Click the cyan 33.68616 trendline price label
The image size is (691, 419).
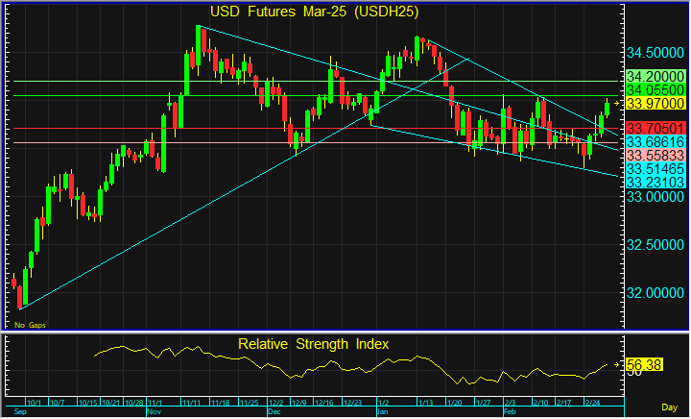coord(654,143)
